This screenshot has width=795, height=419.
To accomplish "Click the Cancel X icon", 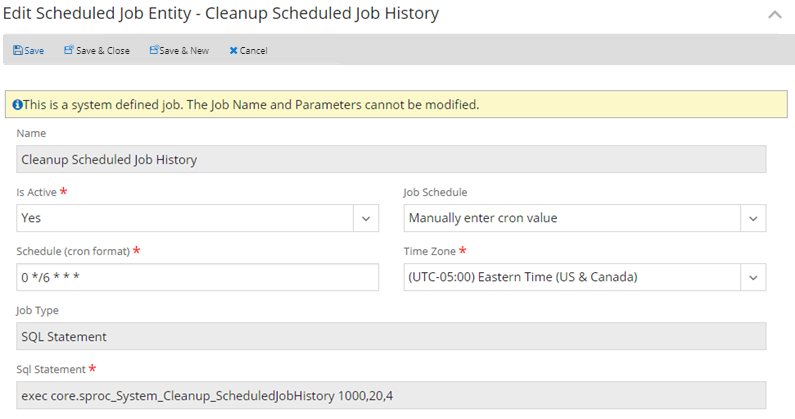I will pos(233,50).
